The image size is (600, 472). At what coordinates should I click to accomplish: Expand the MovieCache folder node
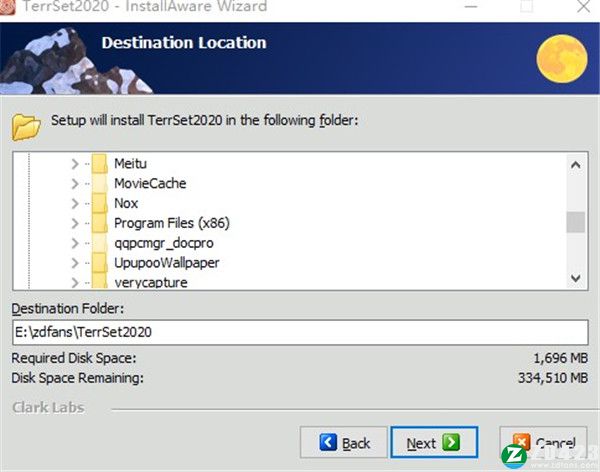click(75, 184)
